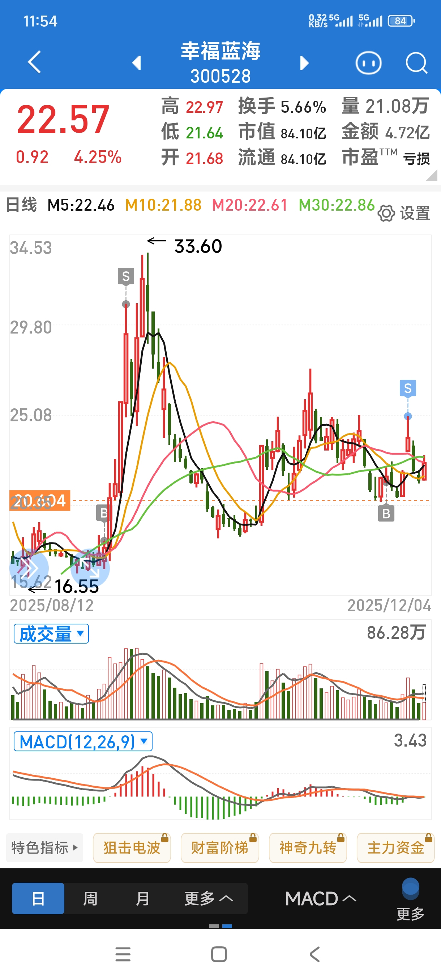Tap the gray B buy marker on left

[103, 513]
